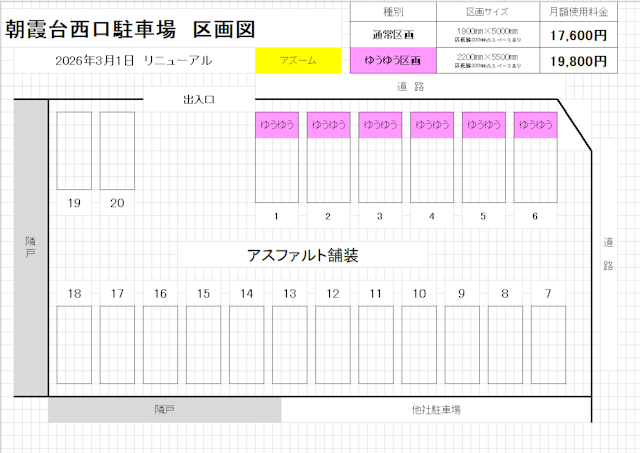Select the 19,800円 monthly fee cell

click(575, 61)
